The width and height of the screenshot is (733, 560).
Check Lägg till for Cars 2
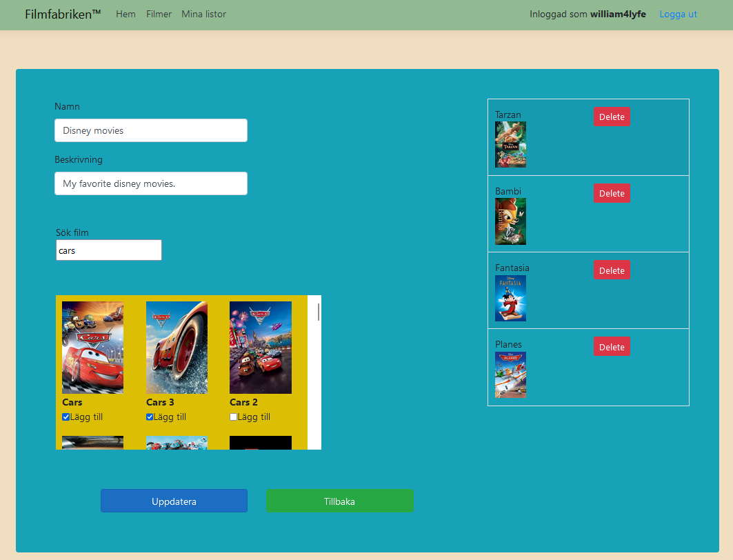(x=233, y=417)
